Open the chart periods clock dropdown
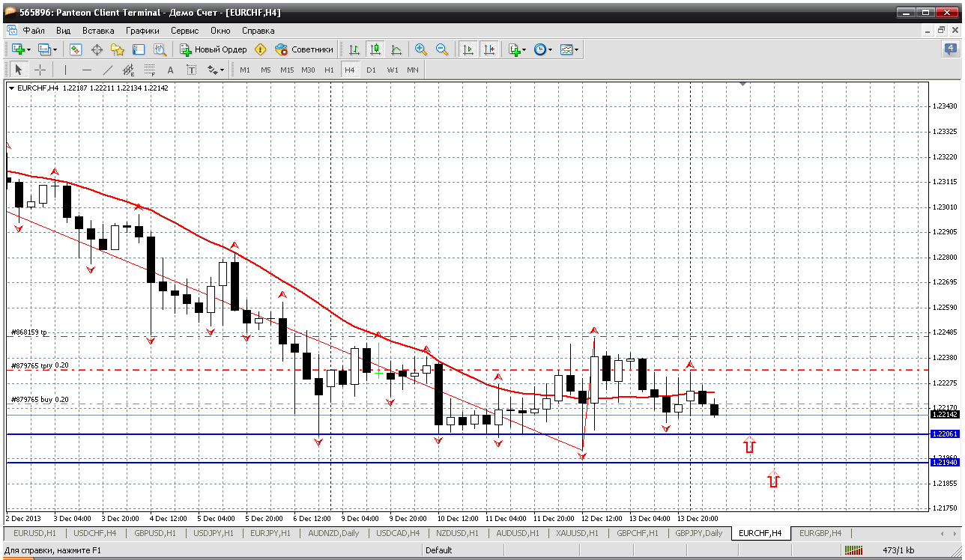This screenshot has height=560, width=965. [542, 49]
